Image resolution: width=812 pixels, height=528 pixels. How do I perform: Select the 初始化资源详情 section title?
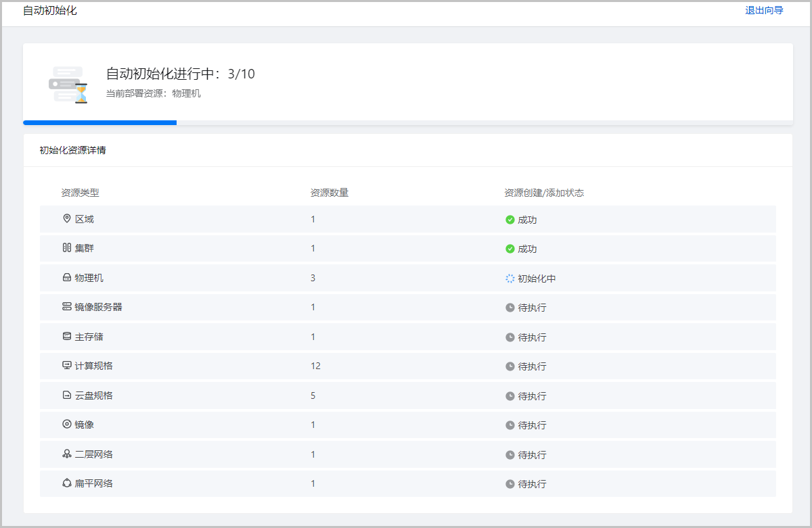(x=72, y=150)
